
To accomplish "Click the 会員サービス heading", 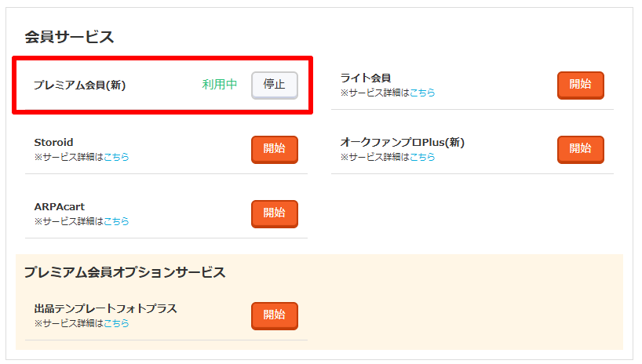I will tap(69, 37).
